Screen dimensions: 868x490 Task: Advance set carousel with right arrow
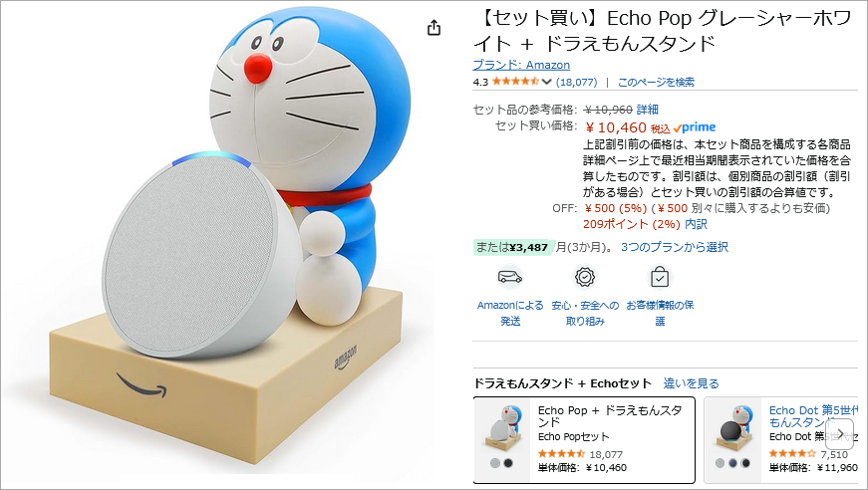point(840,433)
